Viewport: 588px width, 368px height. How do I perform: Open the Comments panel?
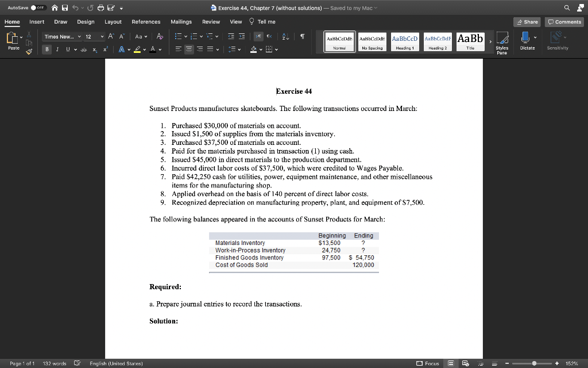(x=564, y=21)
